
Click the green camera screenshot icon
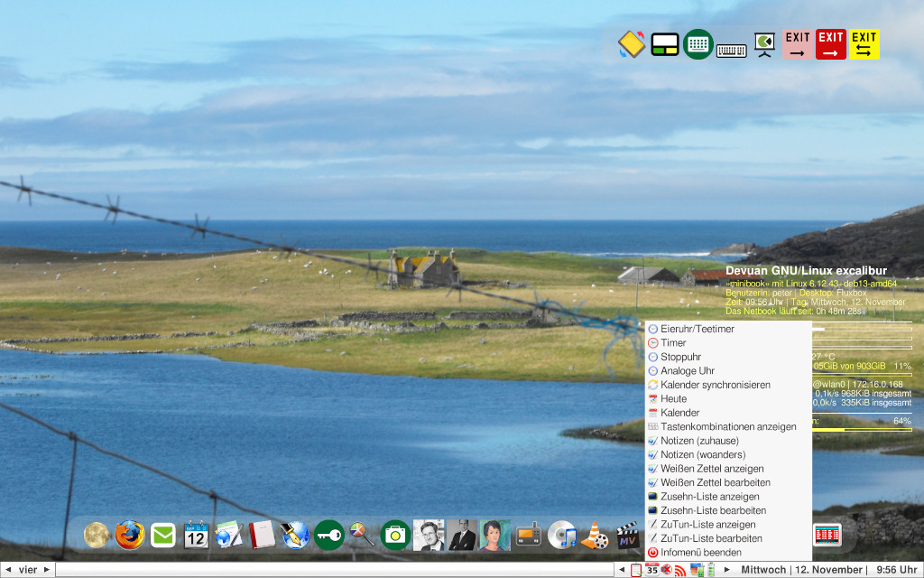(x=394, y=536)
